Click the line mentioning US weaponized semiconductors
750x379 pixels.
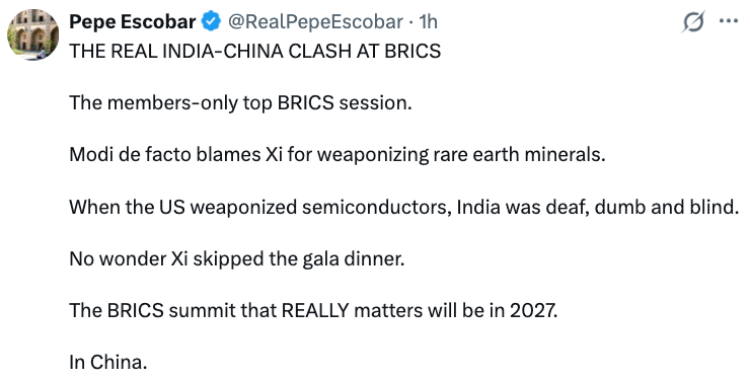click(405, 207)
